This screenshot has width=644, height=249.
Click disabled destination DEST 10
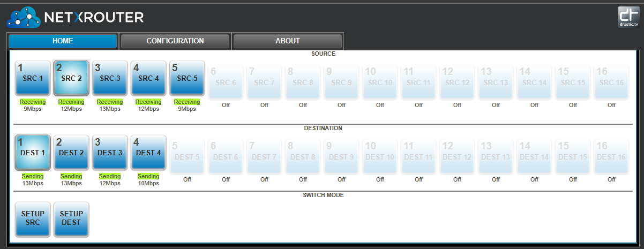[380, 156]
